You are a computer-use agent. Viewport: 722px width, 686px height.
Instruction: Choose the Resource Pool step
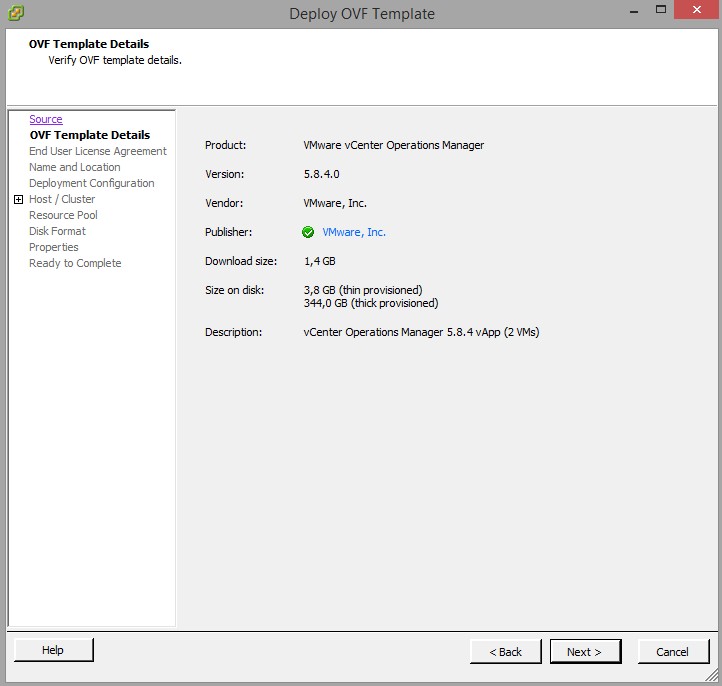[63, 215]
